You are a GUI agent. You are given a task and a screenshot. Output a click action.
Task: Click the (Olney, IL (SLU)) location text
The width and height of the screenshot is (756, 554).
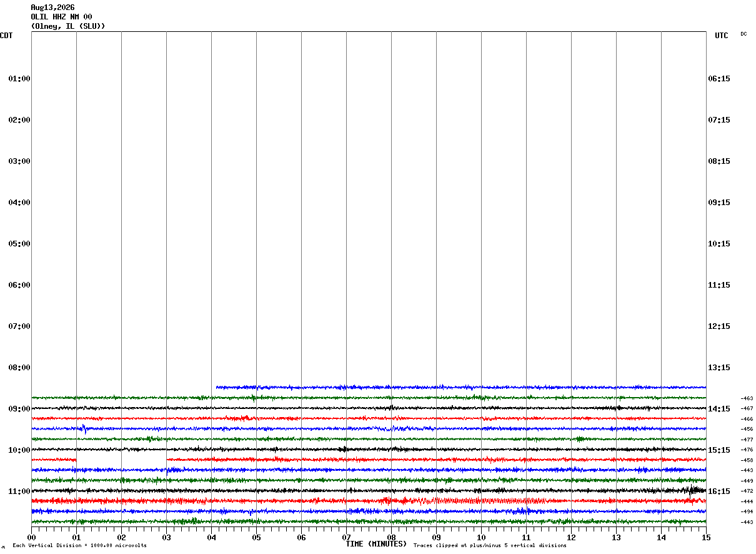coord(68,26)
